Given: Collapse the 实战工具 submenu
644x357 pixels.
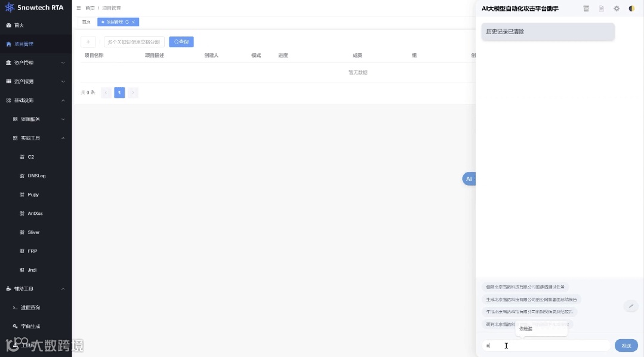Looking at the screenshot, I should (36, 138).
